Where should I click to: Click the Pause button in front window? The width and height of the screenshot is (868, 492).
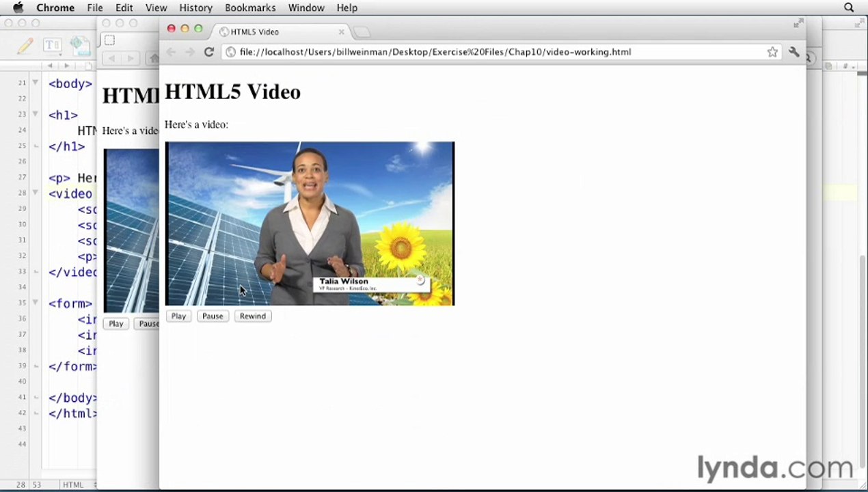tap(213, 316)
